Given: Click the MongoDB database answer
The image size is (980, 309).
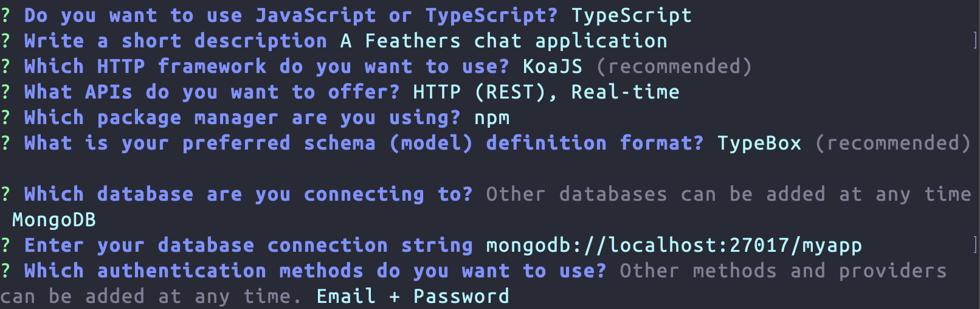Looking at the screenshot, I should tap(54, 220).
